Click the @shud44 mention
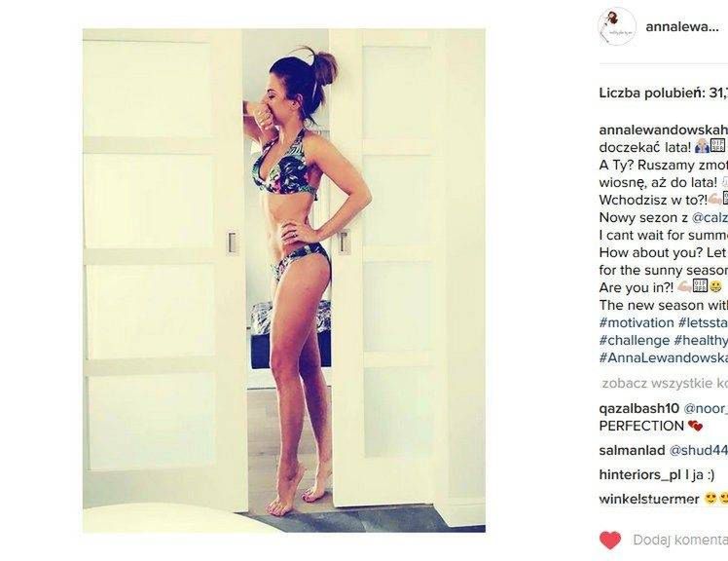 pyautogui.click(x=698, y=450)
